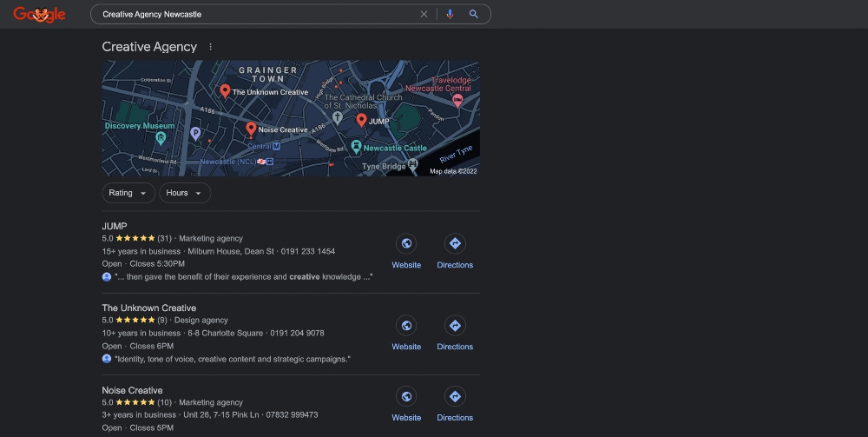Click the Discovery Museum map marker
Viewport: 868px width, 437px height.
(161, 138)
